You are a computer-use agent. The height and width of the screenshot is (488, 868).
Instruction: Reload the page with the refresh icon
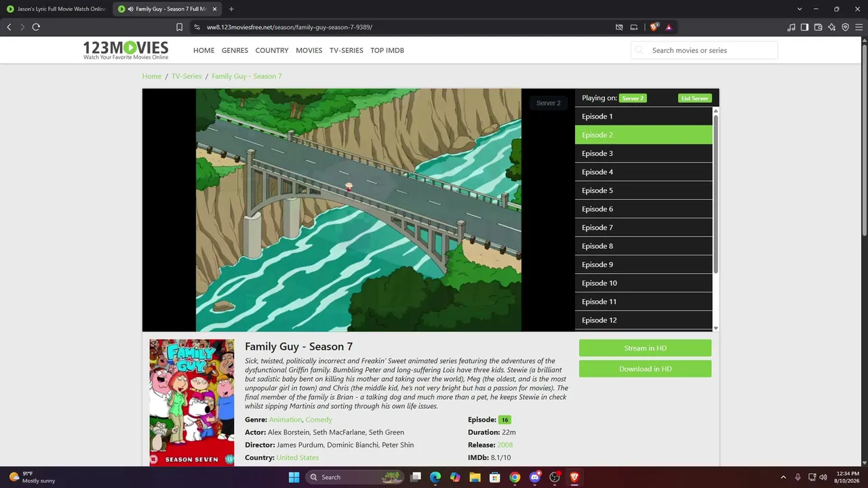[36, 27]
